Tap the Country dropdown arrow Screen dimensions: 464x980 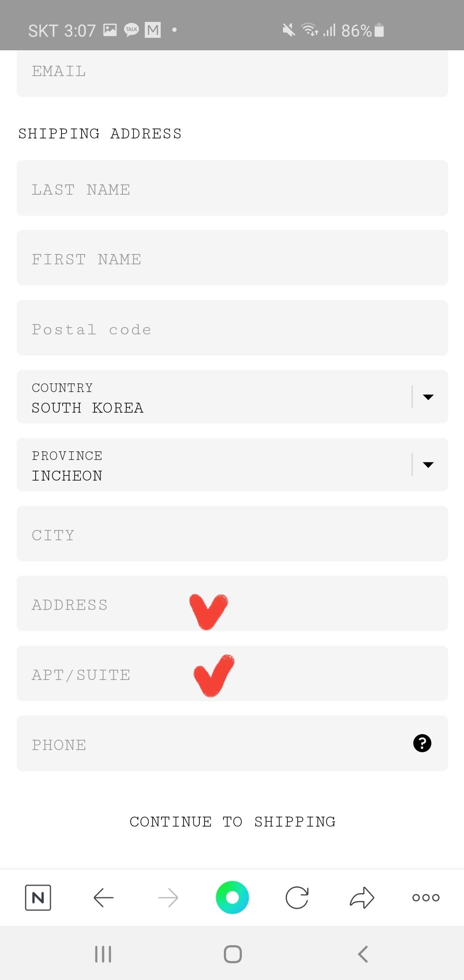[428, 397]
